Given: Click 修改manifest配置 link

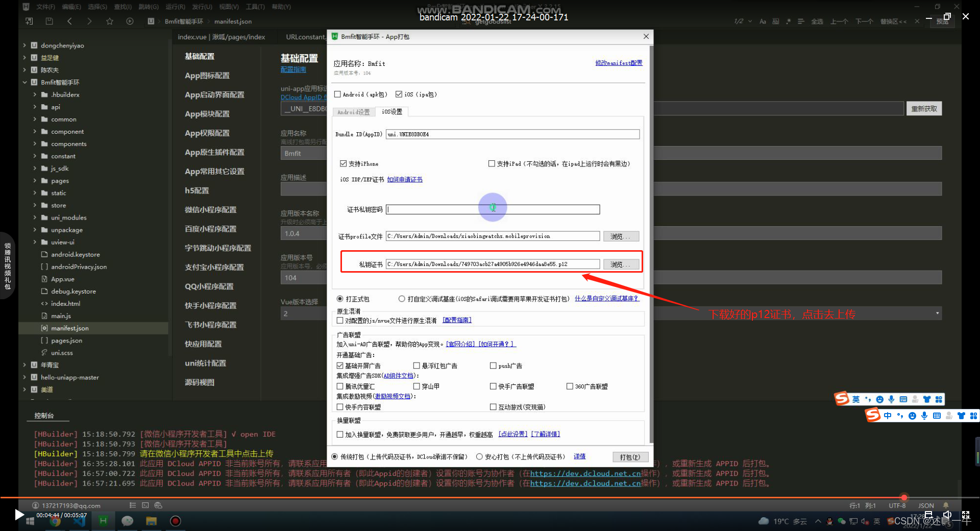Looking at the screenshot, I should tap(619, 63).
